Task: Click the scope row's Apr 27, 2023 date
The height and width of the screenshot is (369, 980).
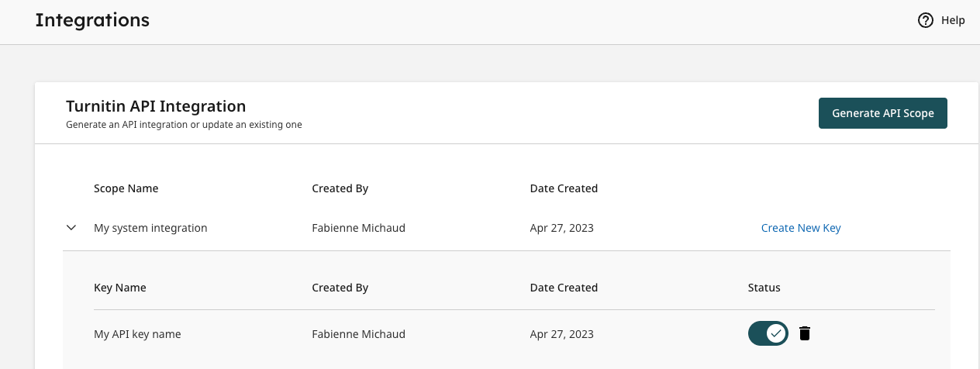Action: click(x=561, y=228)
